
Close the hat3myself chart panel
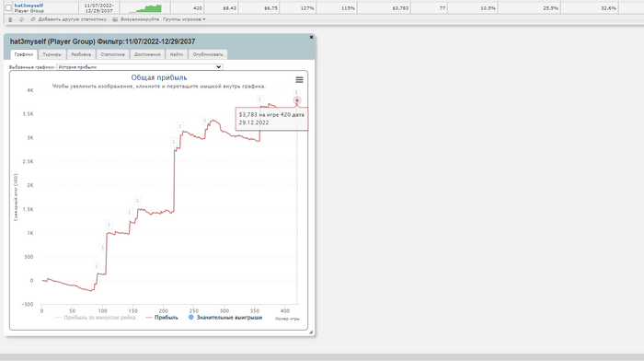pos(311,38)
